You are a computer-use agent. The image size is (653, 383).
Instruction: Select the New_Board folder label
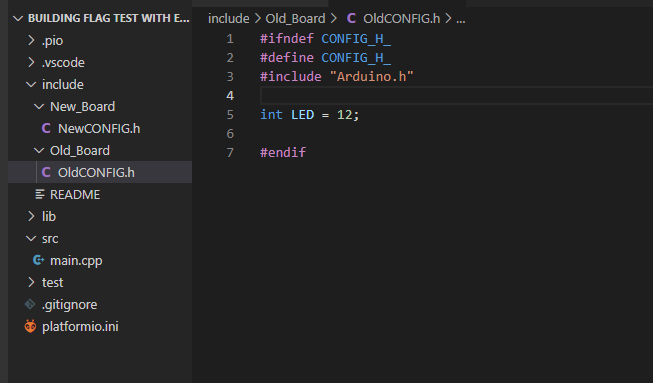tap(82, 107)
